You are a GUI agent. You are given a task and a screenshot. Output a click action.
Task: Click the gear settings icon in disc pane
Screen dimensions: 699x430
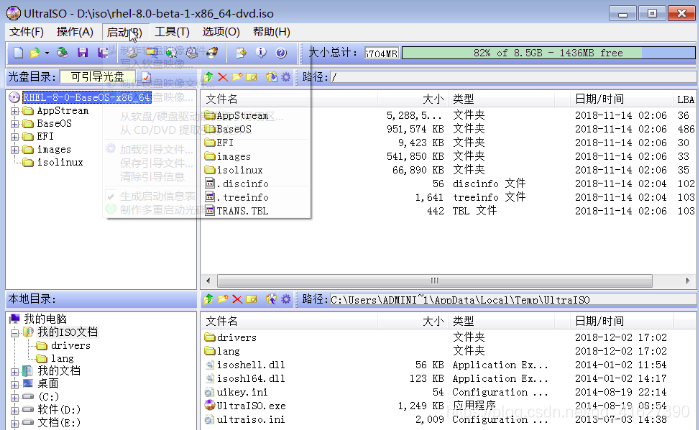point(286,77)
